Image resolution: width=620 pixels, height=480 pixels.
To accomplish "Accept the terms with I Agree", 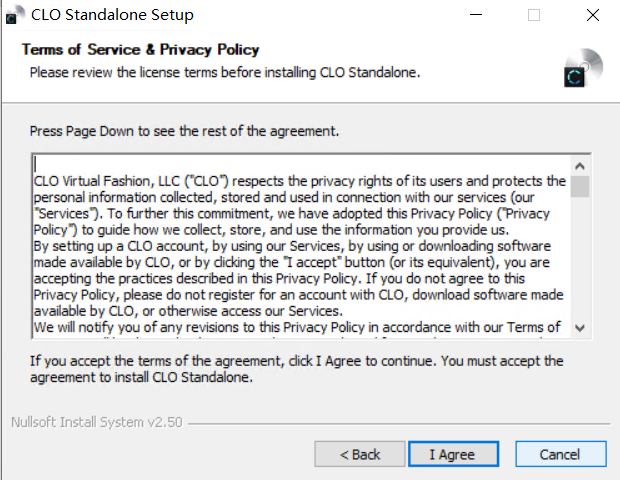I will coord(452,454).
